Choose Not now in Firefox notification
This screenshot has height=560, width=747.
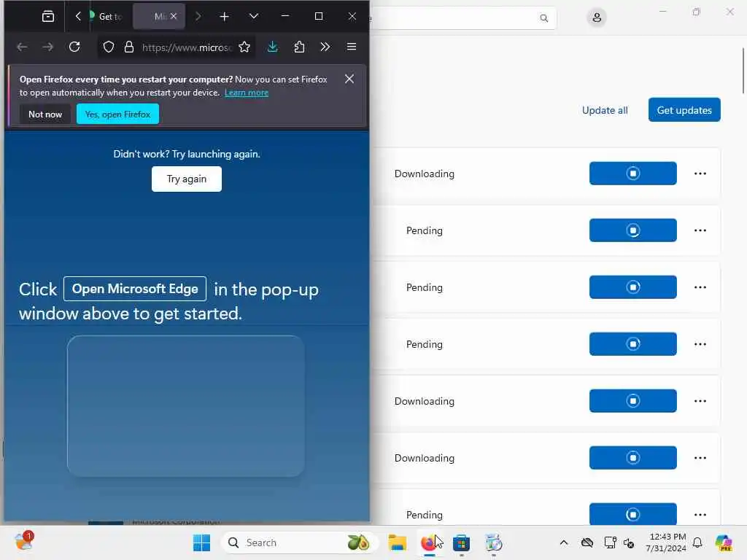pyautogui.click(x=45, y=114)
